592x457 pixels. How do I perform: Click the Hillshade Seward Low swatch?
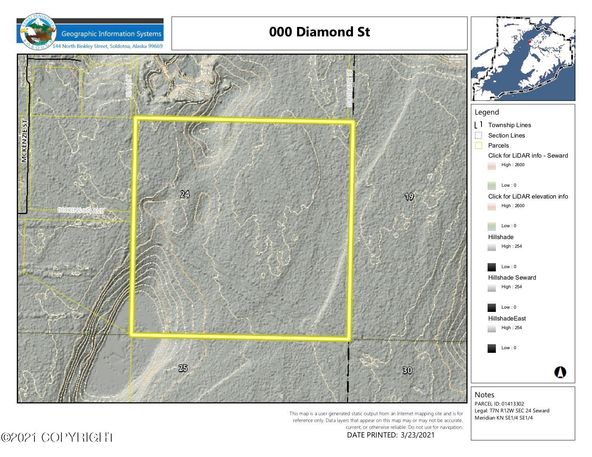(x=492, y=307)
